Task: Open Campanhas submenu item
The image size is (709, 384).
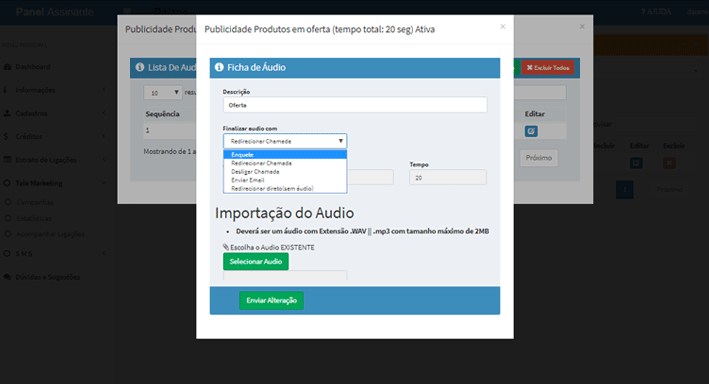Action: point(35,202)
